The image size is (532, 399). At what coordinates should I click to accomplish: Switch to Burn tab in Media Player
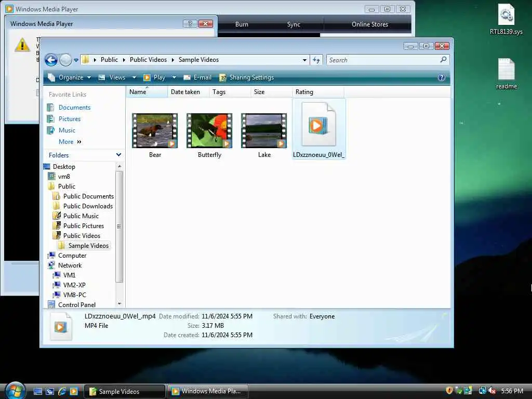[242, 24]
